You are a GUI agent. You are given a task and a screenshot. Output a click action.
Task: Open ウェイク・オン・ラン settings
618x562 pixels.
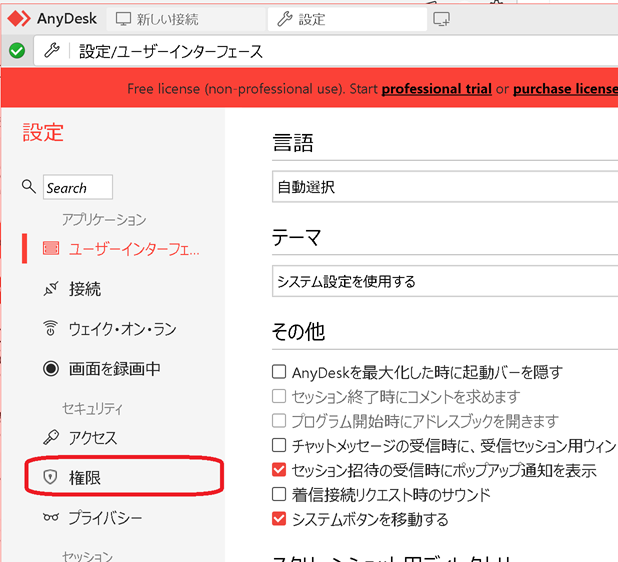[x=121, y=329]
